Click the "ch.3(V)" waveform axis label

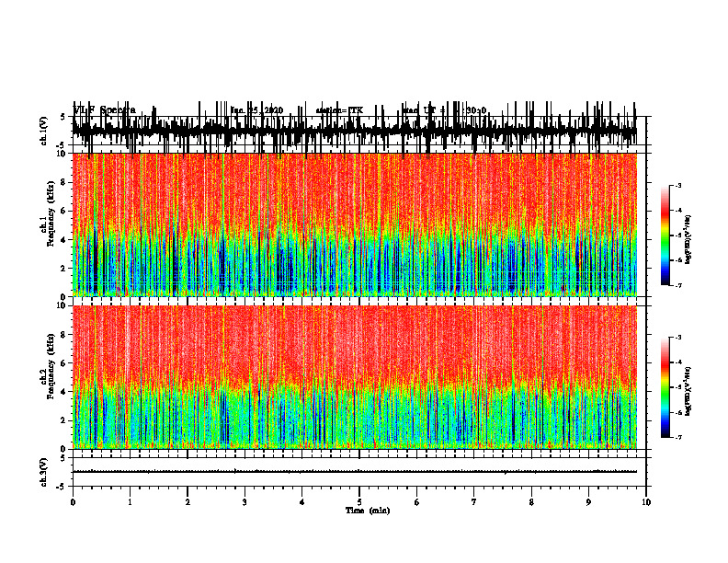point(43,472)
